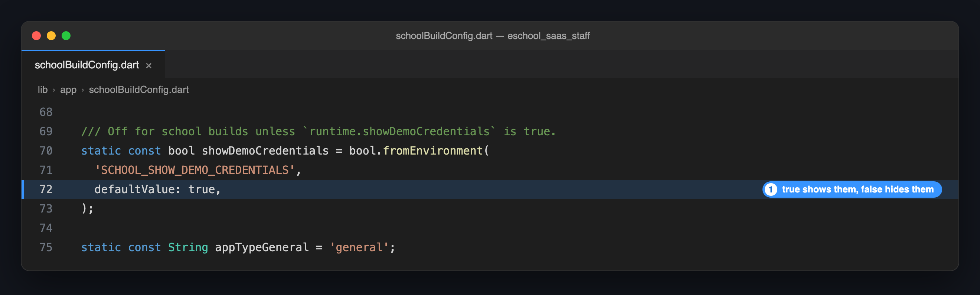Click the appTypeGeneral identifier

coord(262,247)
